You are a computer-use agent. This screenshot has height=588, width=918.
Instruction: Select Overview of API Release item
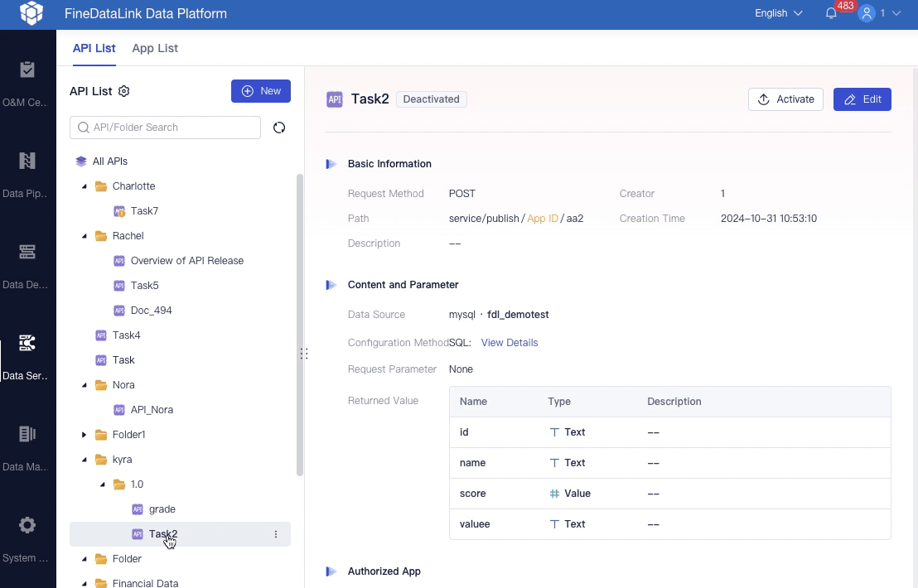(186, 261)
